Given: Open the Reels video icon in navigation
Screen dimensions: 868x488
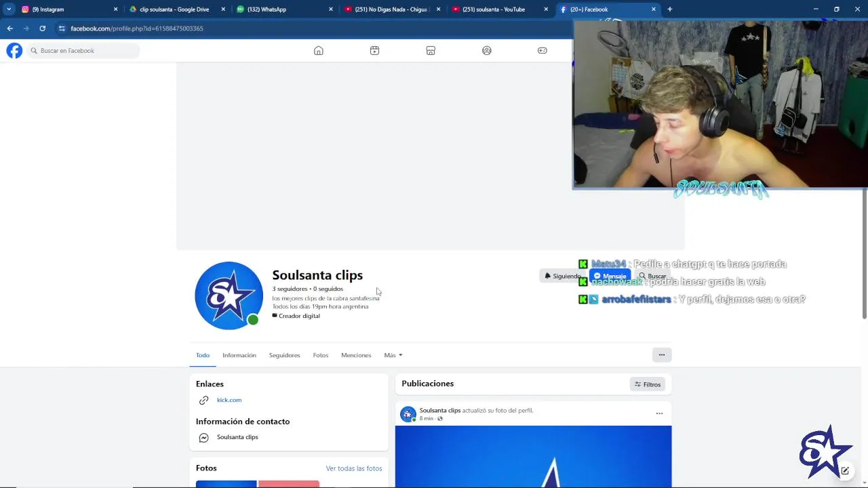Looking at the screenshot, I should point(374,51).
